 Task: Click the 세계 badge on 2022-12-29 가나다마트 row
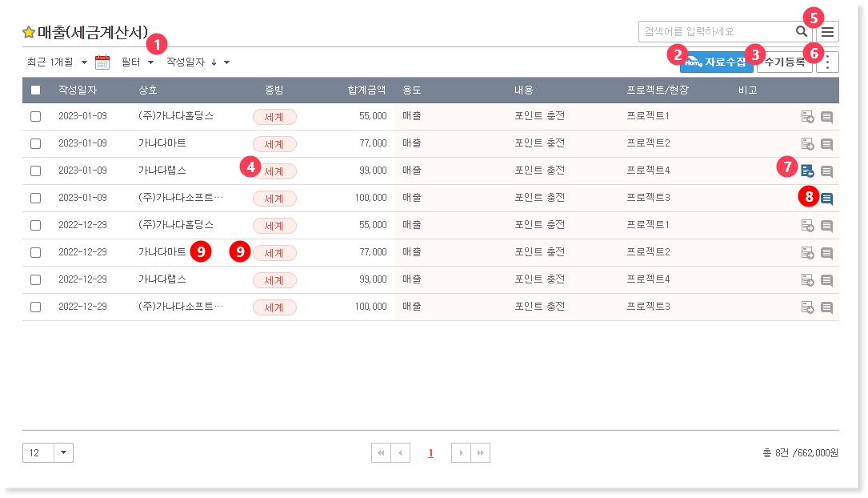(274, 253)
